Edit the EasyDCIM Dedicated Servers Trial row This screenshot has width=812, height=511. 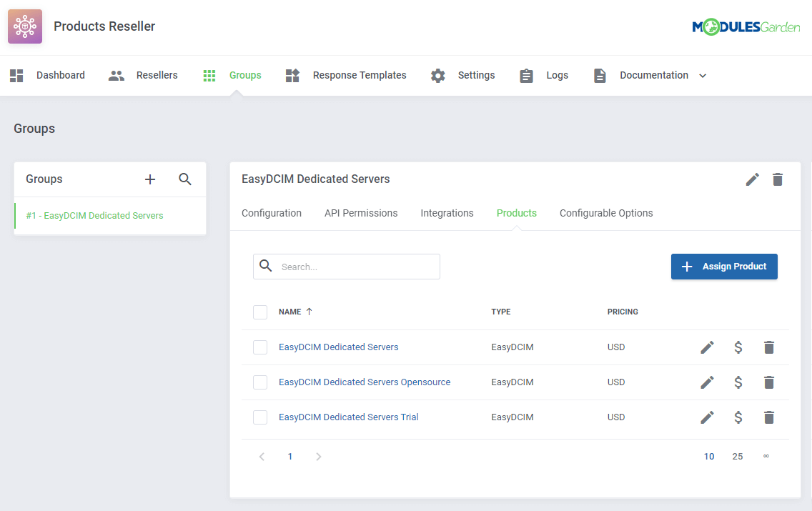[x=708, y=417]
